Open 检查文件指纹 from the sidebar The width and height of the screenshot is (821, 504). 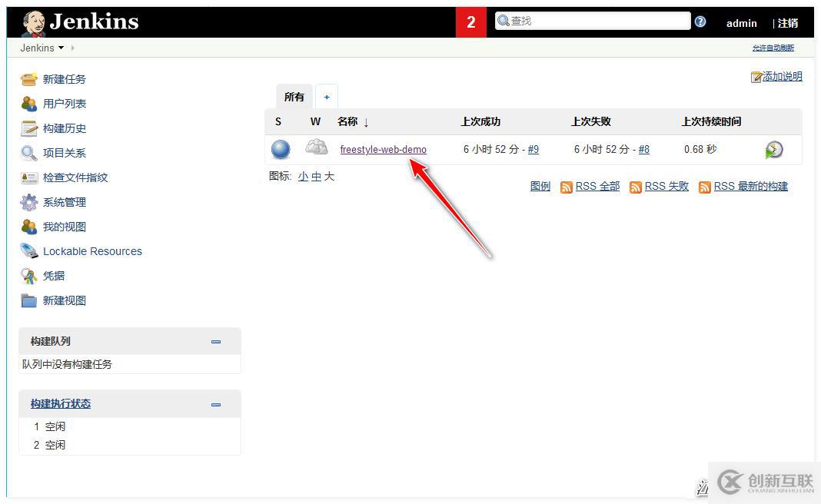[x=75, y=177]
